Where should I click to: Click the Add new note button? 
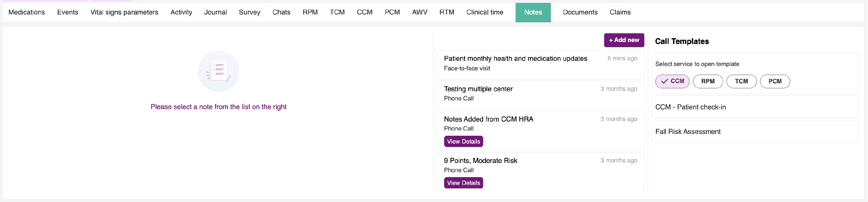624,40
